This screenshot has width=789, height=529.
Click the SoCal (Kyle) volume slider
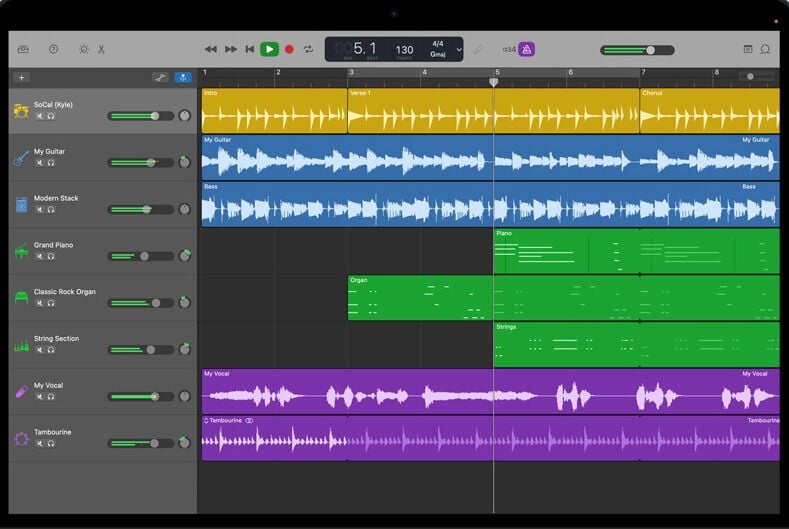(141, 116)
